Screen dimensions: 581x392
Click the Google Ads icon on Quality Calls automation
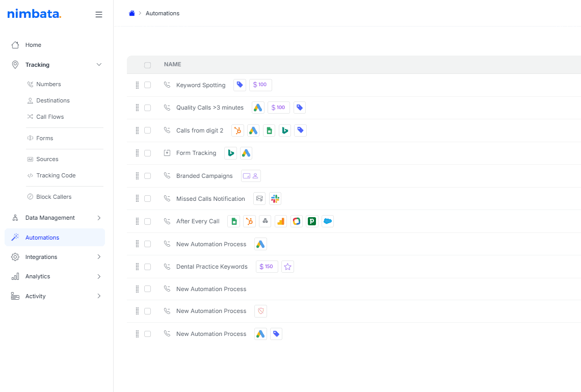pyautogui.click(x=258, y=107)
